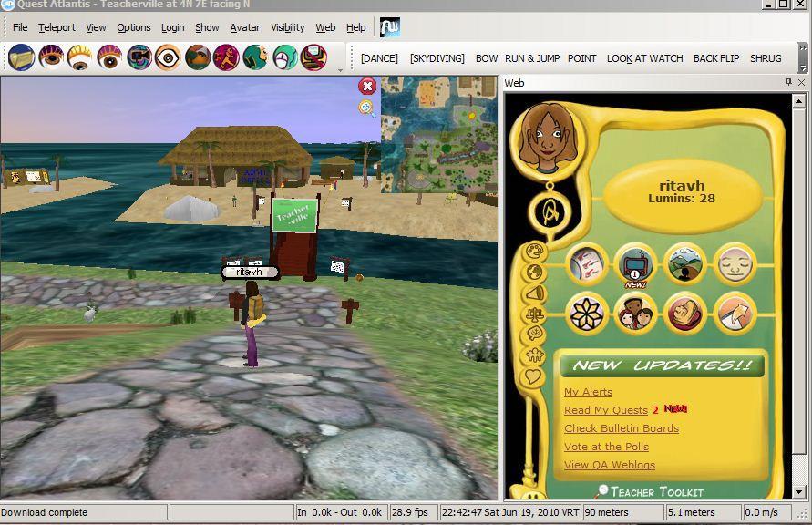Screen dimensions: 812x525
Task: Open the TV icon marked NEW
Action: tap(635, 265)
